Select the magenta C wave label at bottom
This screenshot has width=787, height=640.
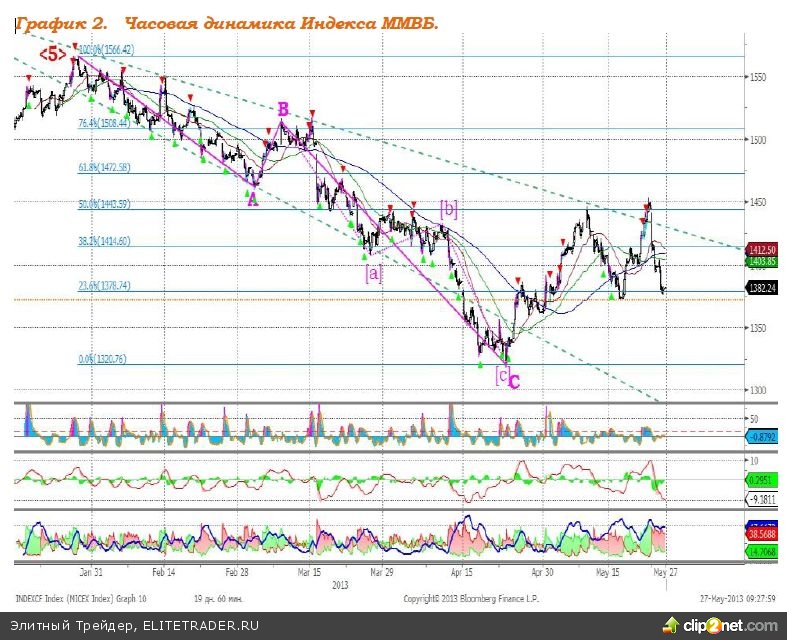click(515, 380)
